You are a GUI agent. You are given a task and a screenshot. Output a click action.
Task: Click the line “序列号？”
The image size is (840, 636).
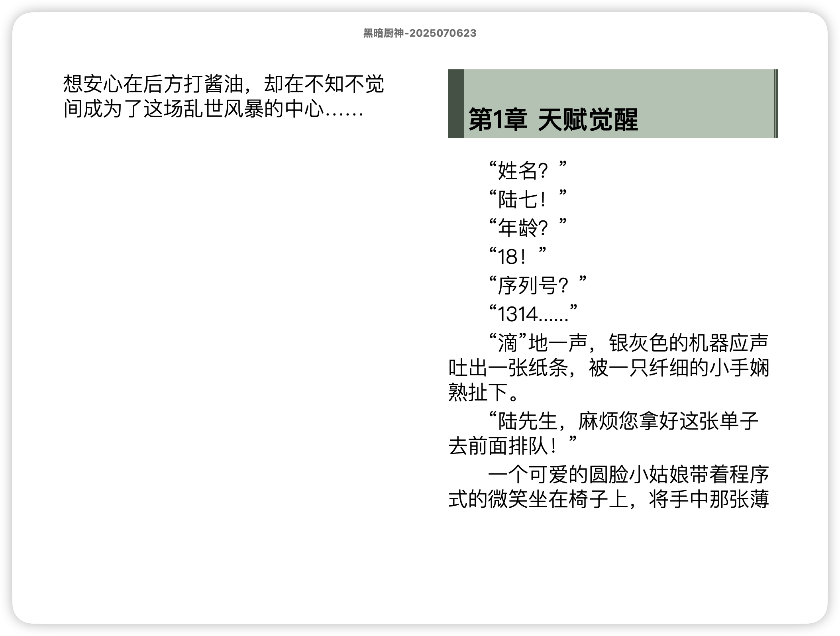coord(538,286)
